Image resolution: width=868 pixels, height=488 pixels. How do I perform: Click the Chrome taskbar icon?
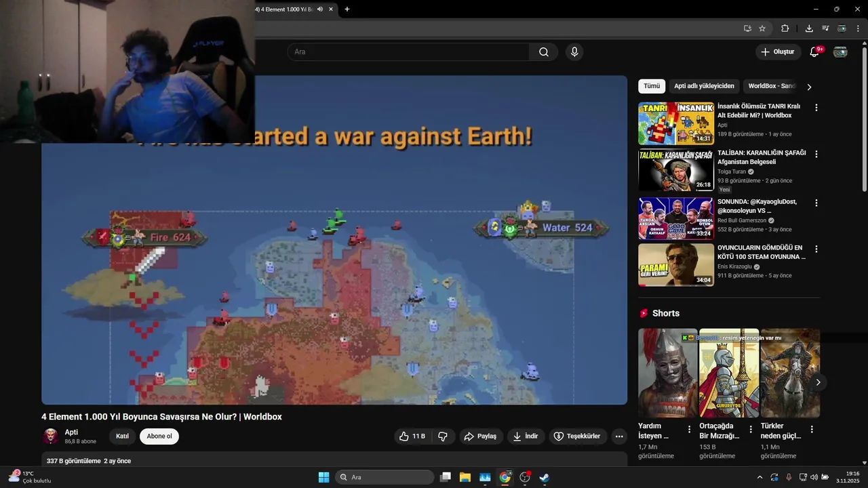(x=505, y=477)
